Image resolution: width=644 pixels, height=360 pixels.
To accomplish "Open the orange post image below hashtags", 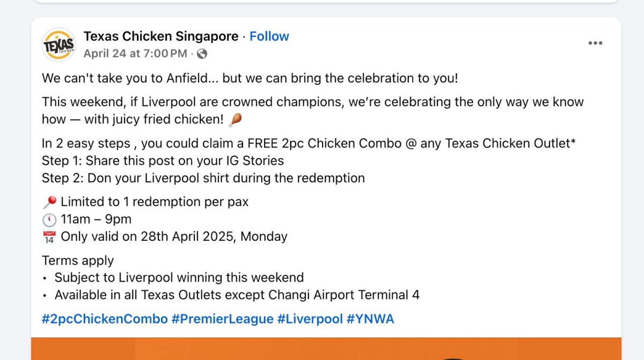I will [x=326, y=349].
